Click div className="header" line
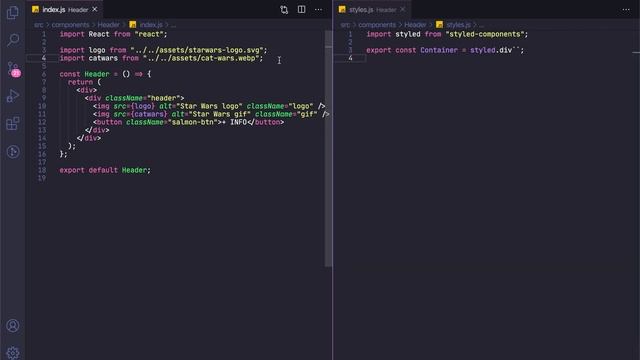This screenshot has height=360, width=640. (134, 98)
